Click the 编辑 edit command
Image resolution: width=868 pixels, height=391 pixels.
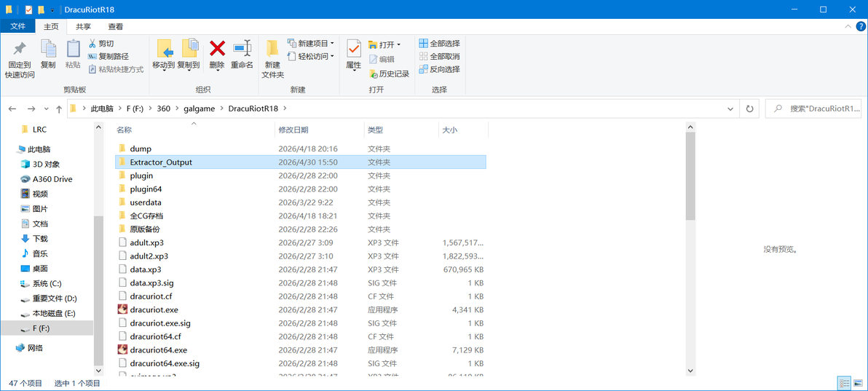pos(382,59)
